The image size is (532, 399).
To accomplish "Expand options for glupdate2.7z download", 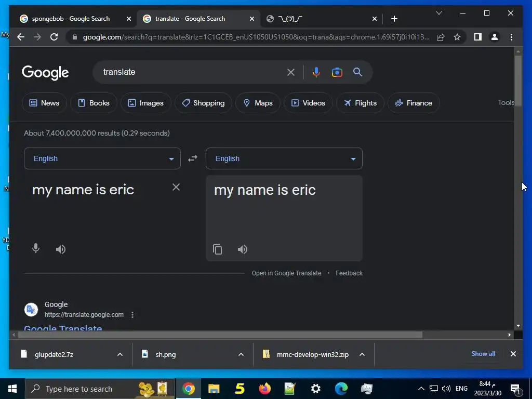I will 120,354.
